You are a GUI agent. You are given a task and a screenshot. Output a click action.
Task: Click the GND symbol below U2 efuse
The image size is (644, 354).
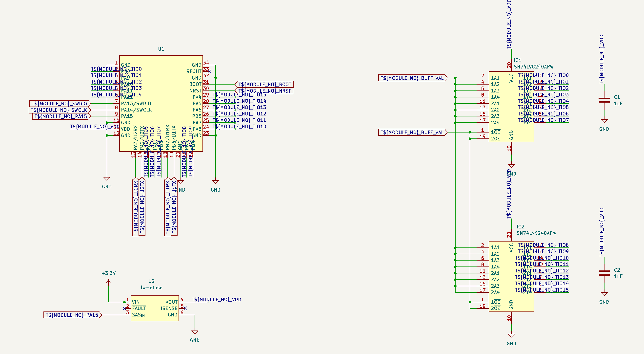point(195,332)
